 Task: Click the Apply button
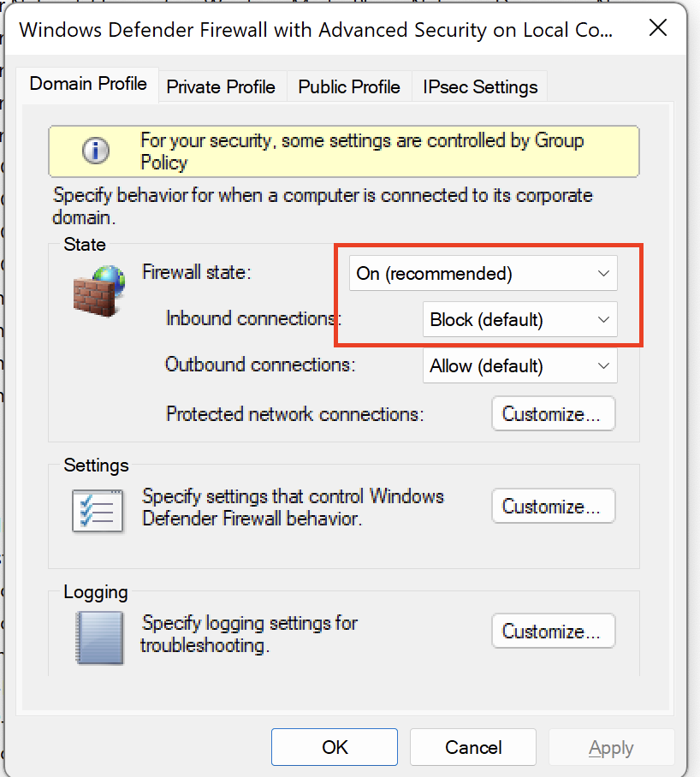tap(611, 747)
